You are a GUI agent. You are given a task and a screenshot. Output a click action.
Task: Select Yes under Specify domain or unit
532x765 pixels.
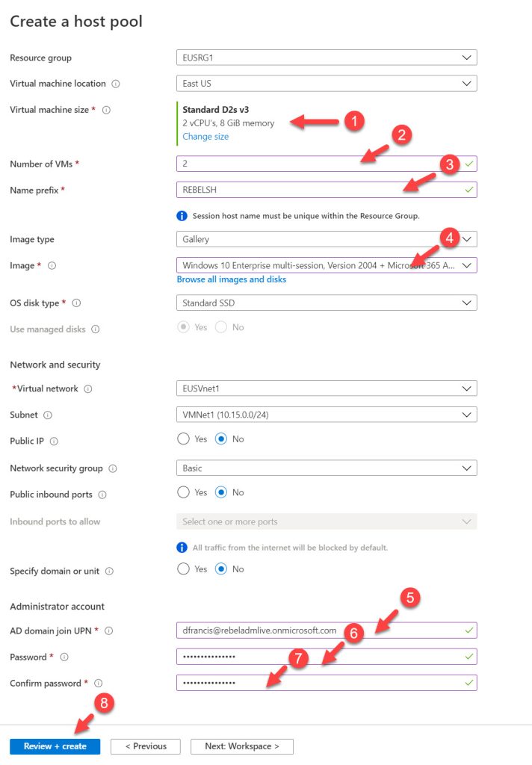coord(183,569)
